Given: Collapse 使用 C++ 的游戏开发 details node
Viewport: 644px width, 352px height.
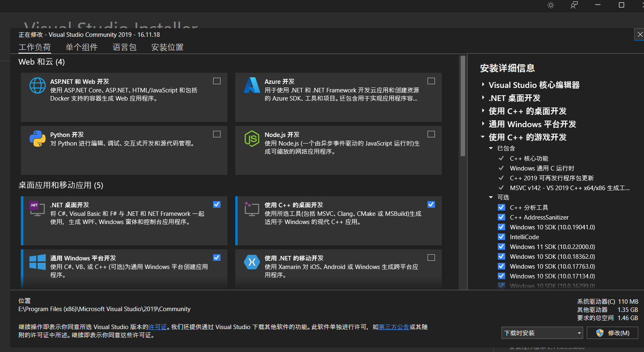Looking at the screenshot, I should (483, 137).
